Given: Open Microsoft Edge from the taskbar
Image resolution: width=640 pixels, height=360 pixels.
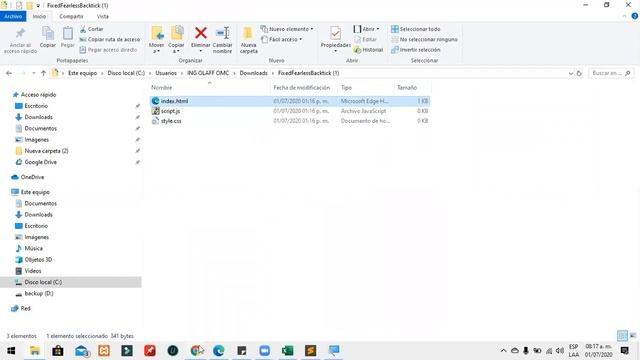Looking at the screenshot, I should click(x=218, y=351).
